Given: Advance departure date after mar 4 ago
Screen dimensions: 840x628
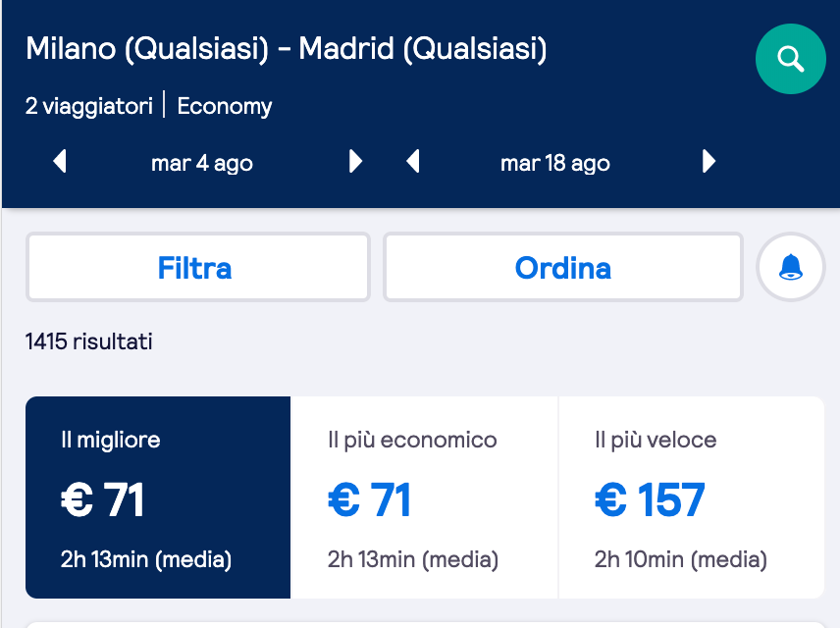Looking at the screenshot, I should (x=355, y=161).
